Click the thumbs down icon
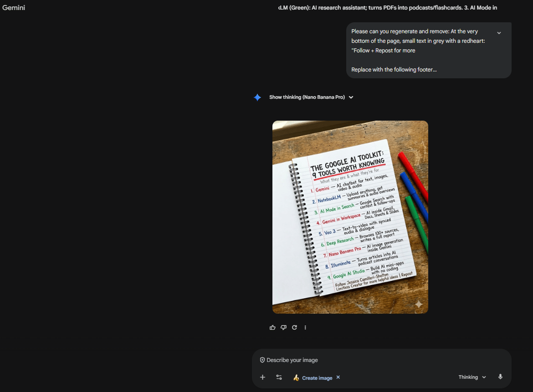Viewport: 533px width, 392px height. pos(283,327)
